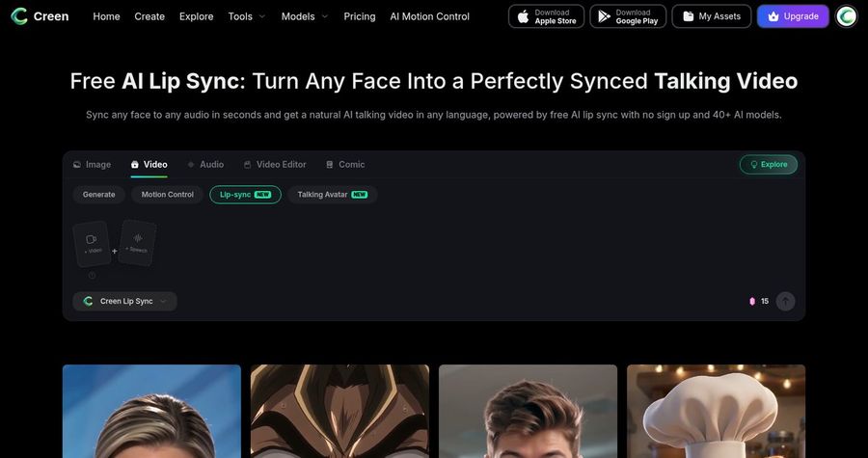Click the purple Upgrade button
This screenshot has width=868, height=458.
click(x=793, y=16)
